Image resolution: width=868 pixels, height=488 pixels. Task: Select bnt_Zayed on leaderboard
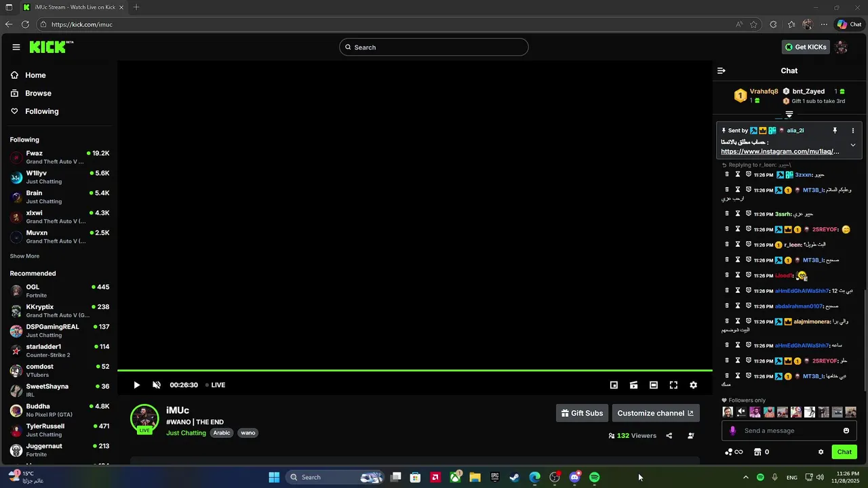(x=808, y=91)
